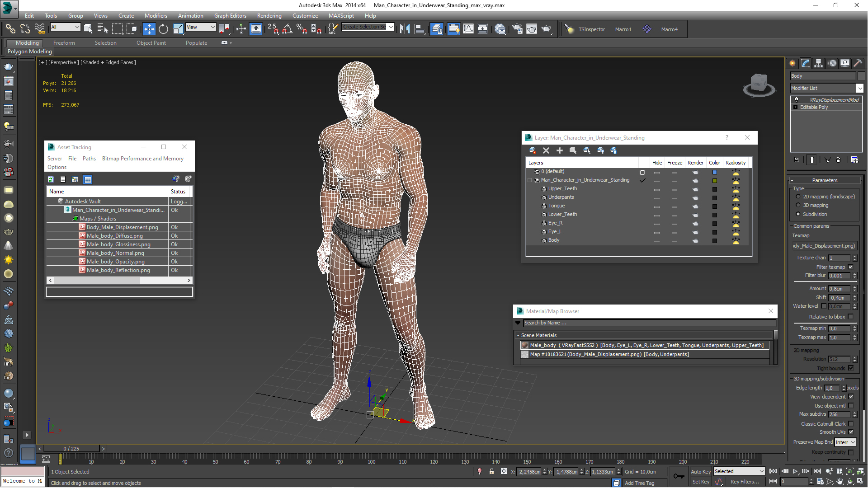Toggle the 2.5D Snaps icon

[273, 29]
